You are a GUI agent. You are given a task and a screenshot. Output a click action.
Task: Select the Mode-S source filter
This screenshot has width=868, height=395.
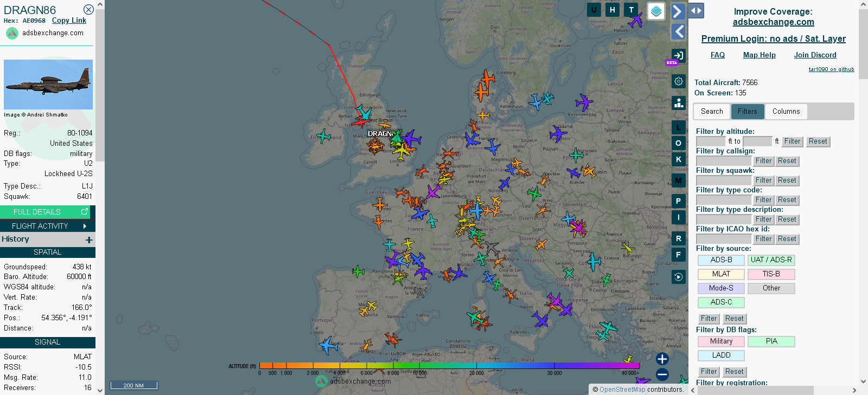[721, 288]
